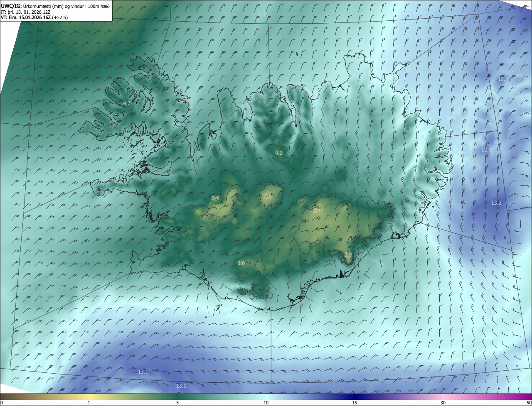This screenshot has width=532, height=406.
Task: Click the 13.1 value label in the southwest sea
Action: point(143,372)
